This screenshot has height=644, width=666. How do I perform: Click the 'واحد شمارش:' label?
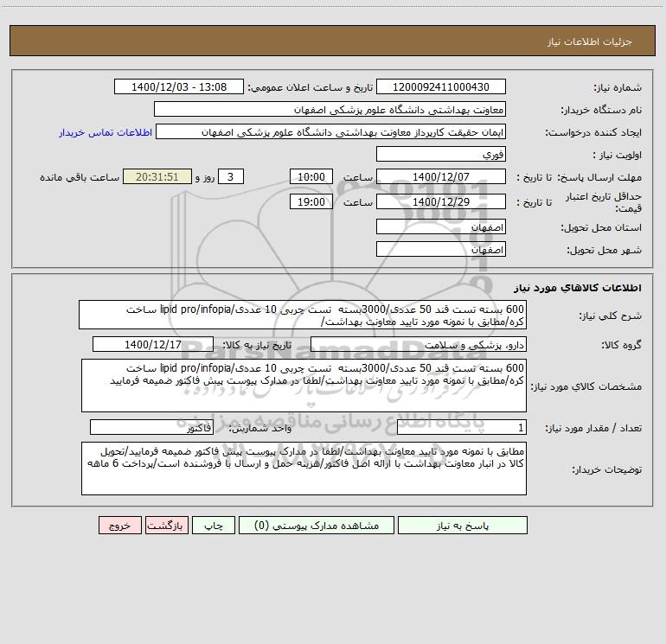[260, 429]
